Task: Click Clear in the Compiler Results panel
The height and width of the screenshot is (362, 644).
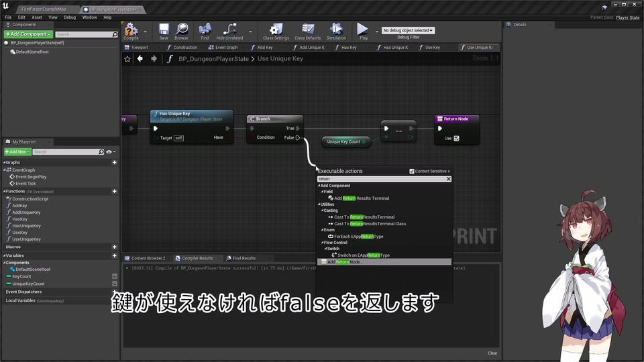Action: click(x=492, y=353)
